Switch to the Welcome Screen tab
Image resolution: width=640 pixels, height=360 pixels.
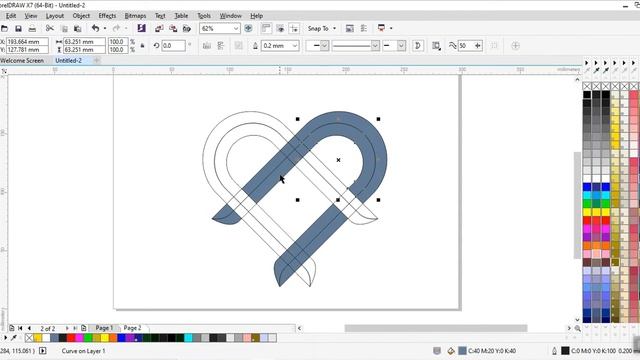pos(22,60)
